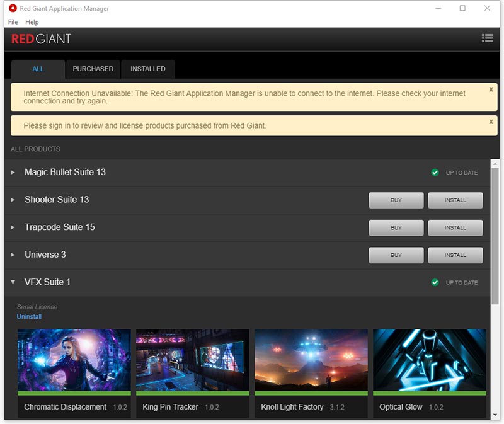This screenshot has width=504, height=424.
Task: Click the scrollbar up arrow
Action: 495,164
